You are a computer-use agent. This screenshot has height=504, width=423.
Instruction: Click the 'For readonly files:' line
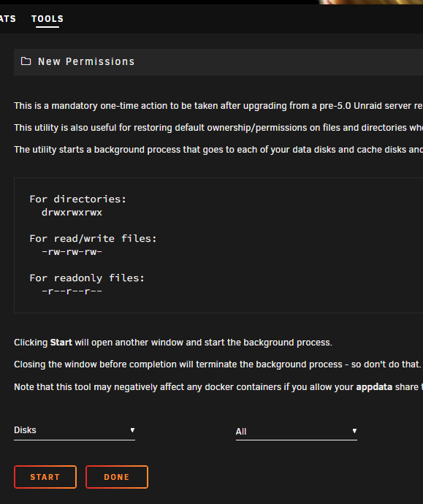(87, 278)
